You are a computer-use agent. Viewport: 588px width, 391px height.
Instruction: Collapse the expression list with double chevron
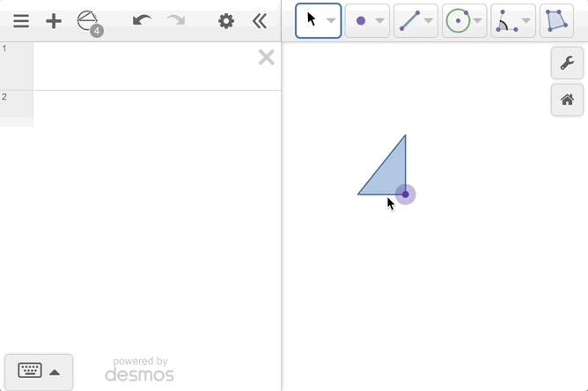(x=259, y=21)
